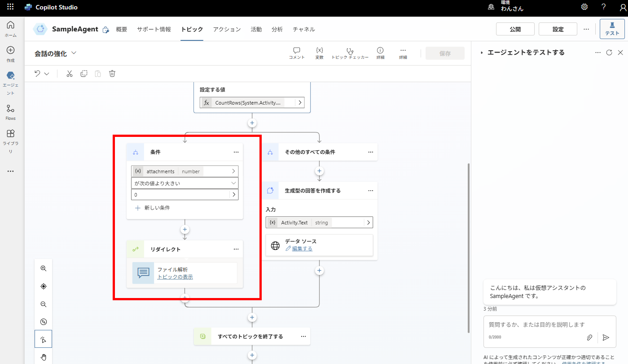Open the 会話の強化 topic dropdown
The width and height of the screenshot is (628, 364).
tap(74, 53)
